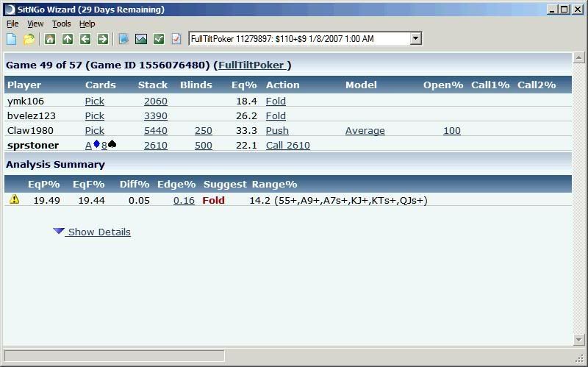Click the graph chart toolbar icon
This screenshot has height=367, width=588.
click(141, 39)
